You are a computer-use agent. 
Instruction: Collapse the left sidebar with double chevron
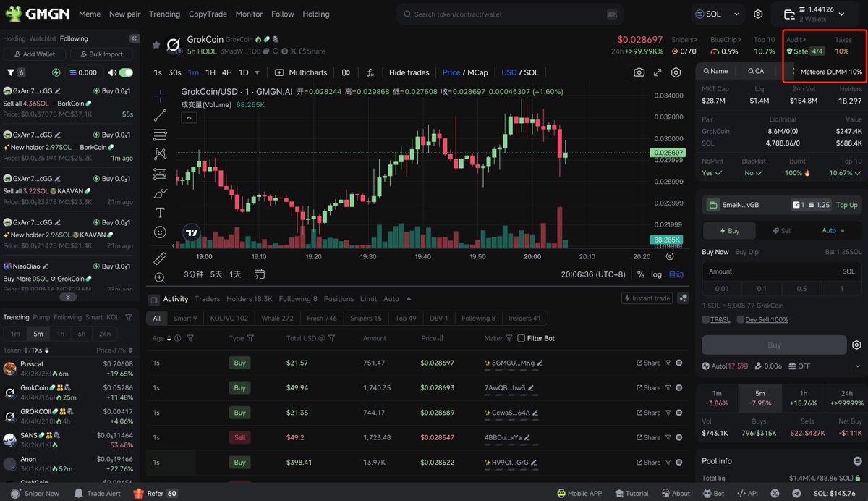point(134,38)
